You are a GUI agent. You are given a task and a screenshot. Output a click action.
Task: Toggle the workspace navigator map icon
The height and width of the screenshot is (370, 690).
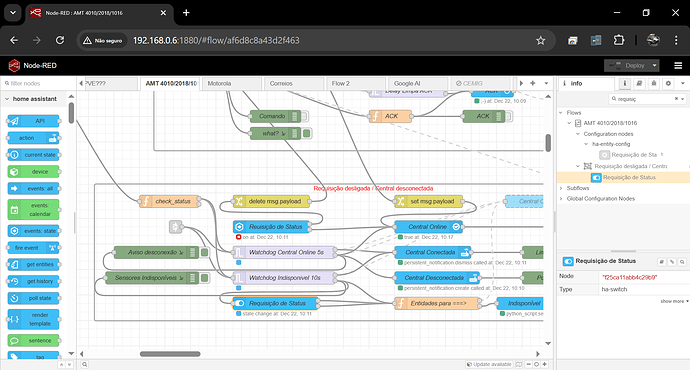tap(519, 364)
